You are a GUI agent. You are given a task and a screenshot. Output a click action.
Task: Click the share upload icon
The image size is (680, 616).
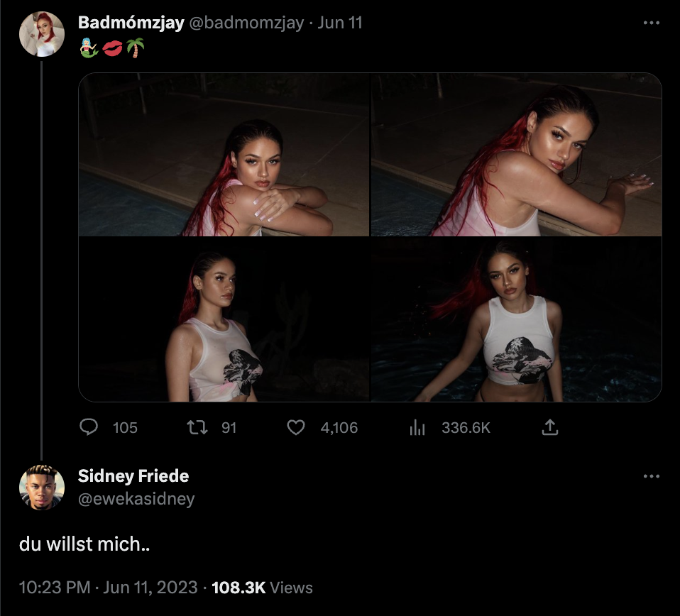tap(549, 427)
